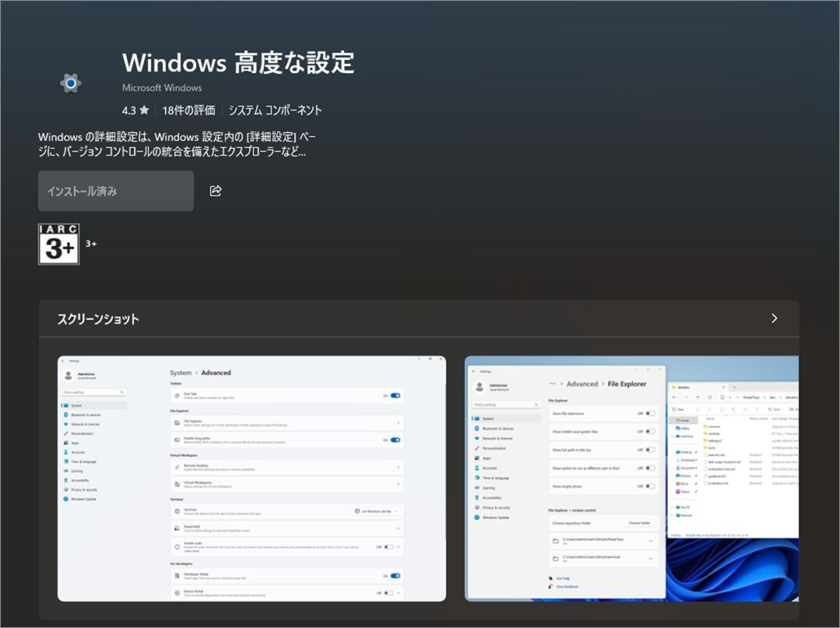Open the Microsoft Windows publisher link
Image resolution: width=840 pixels, height=628 pixels.
point(162,88)
